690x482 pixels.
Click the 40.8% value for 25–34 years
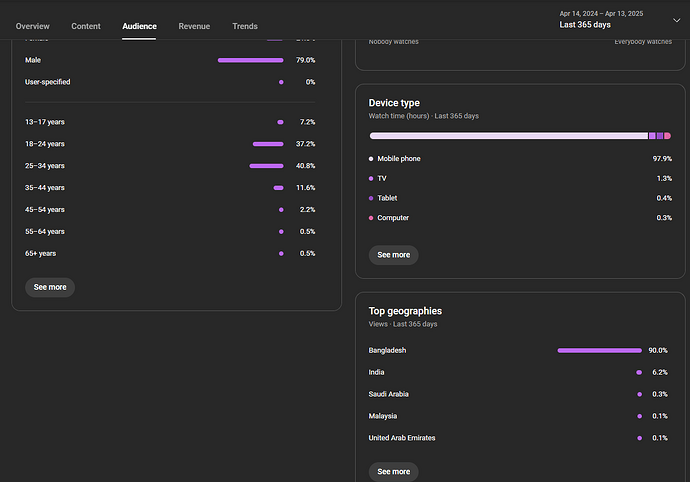pyautogui.click(x=305, y=166)
